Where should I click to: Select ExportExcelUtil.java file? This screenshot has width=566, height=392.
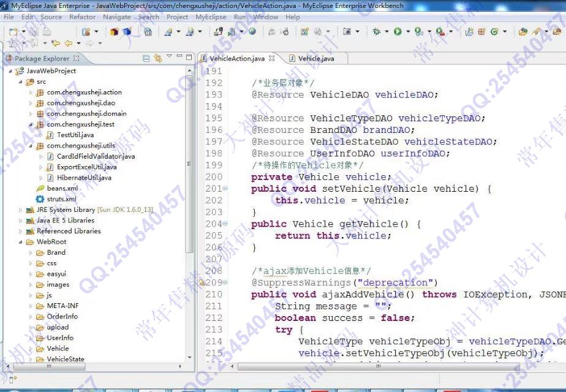86,167
